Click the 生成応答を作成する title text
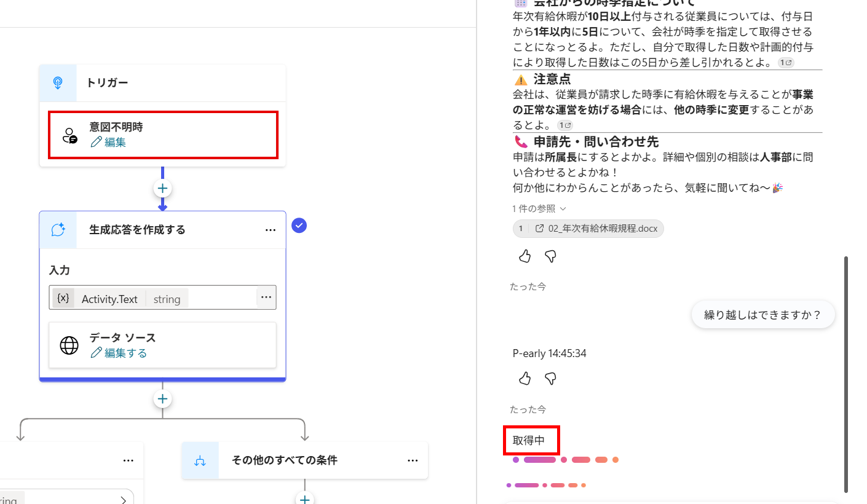The width and height of the screenshot is (867, 504). point(137,230)
